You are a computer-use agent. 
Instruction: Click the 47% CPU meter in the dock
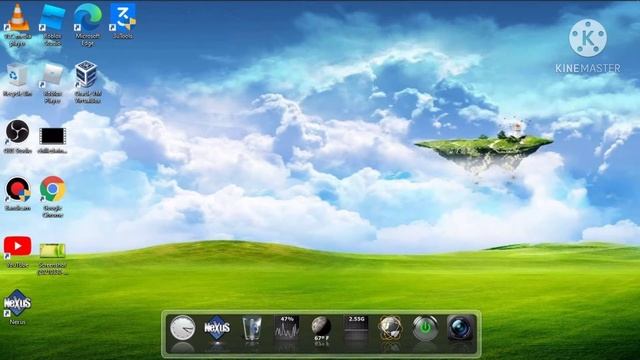tap(287, 327)
